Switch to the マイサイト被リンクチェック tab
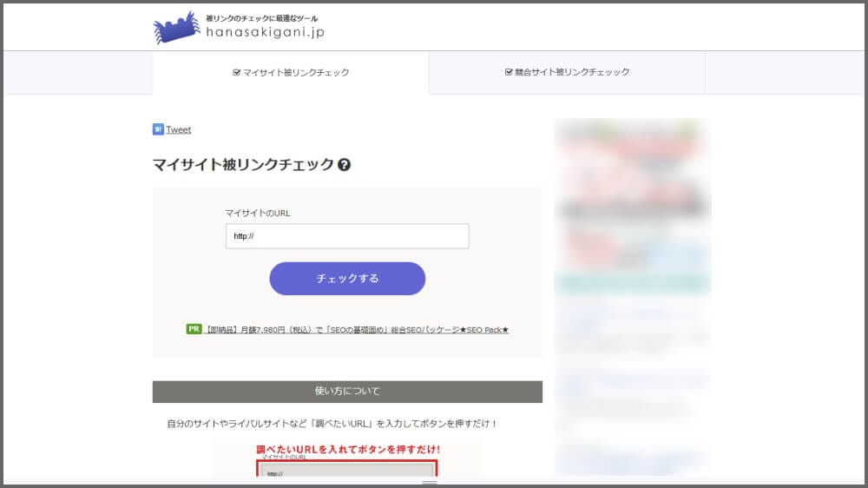Image resolution: width=868 pixels, height=488 pixels. [x=291, y=73]
